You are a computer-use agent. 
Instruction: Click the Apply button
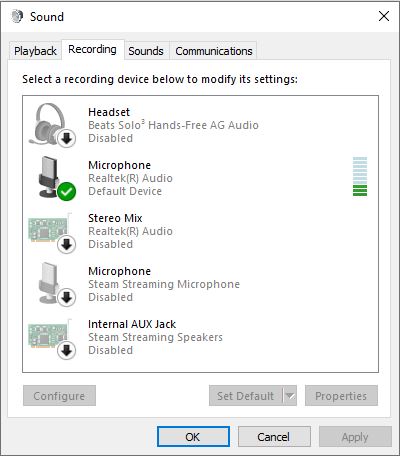click(355, 437)
